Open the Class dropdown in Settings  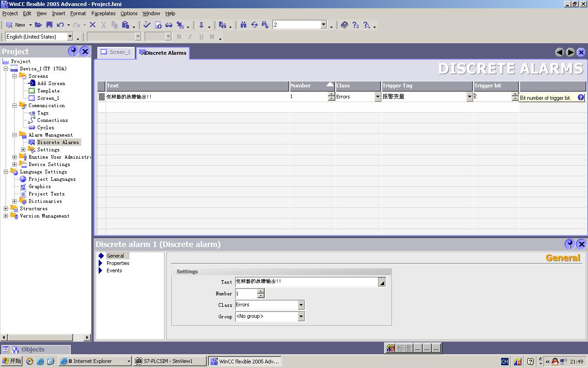[x=301, y=305]
